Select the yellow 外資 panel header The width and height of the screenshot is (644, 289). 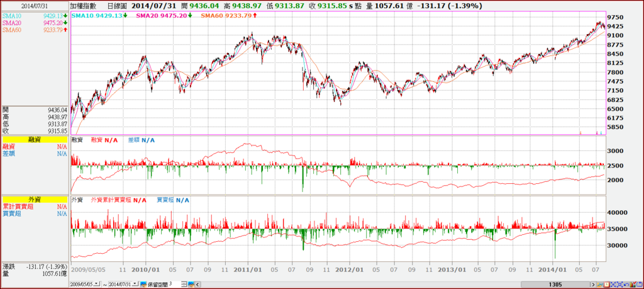coord(34,200)
